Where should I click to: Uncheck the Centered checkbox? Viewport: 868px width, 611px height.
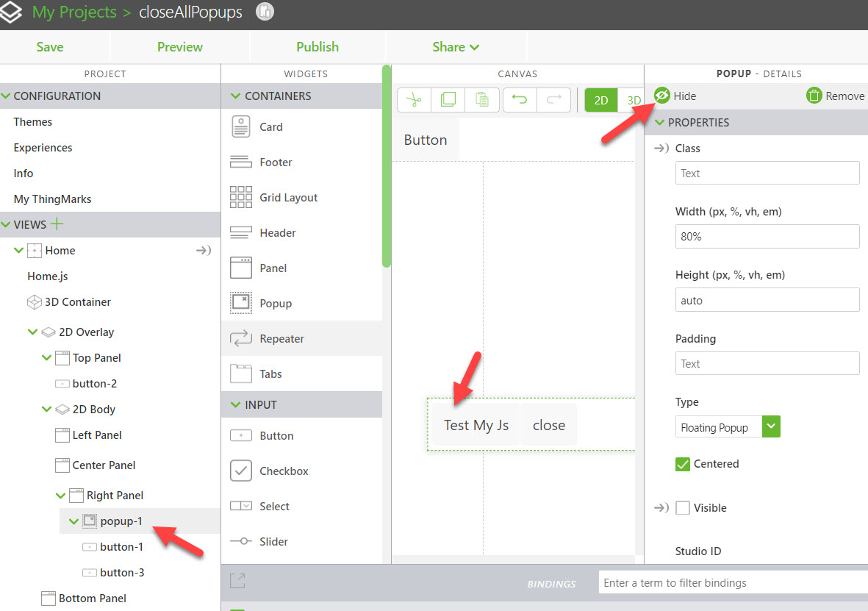(682, 464)
